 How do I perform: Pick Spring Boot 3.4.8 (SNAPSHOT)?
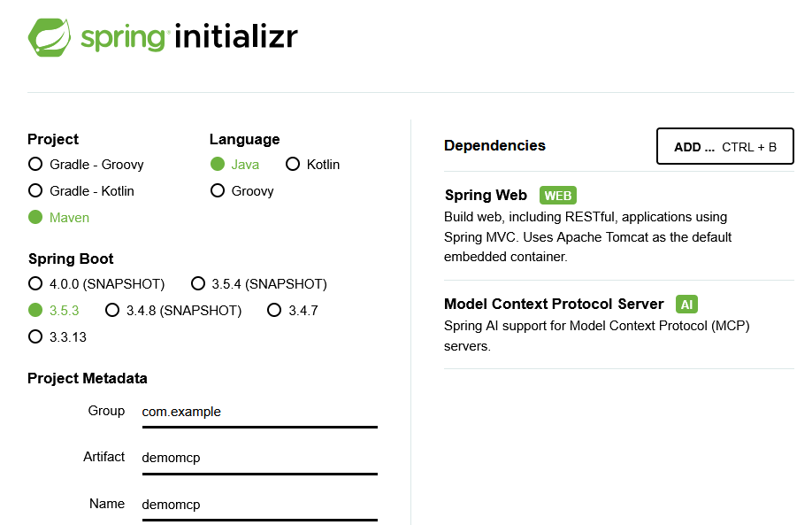(x=112, y=310)
